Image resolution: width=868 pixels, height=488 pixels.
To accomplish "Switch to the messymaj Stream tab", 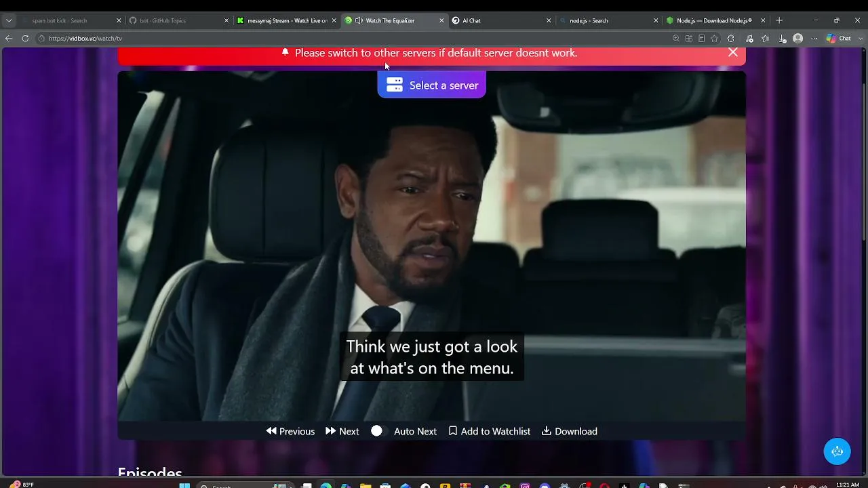I will [x=286, y=21].
